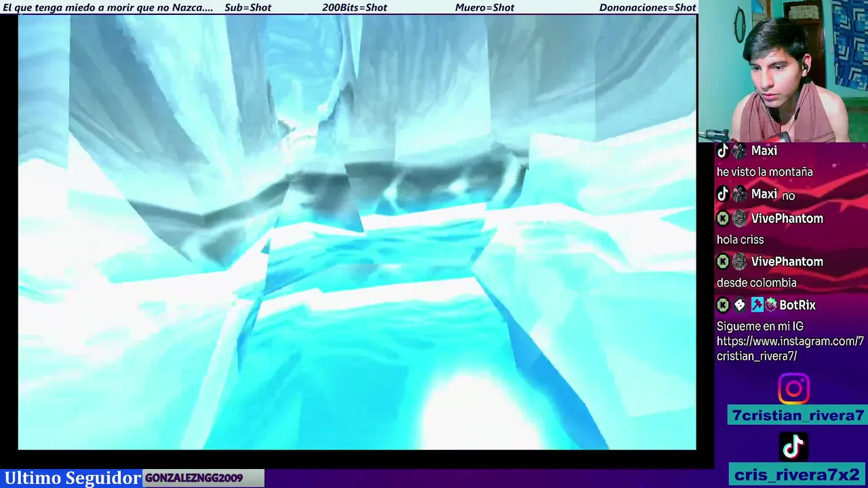Click the username VivePhantom above 'hola criss'
Screen dimensions: 868x488
click(787, 218)
